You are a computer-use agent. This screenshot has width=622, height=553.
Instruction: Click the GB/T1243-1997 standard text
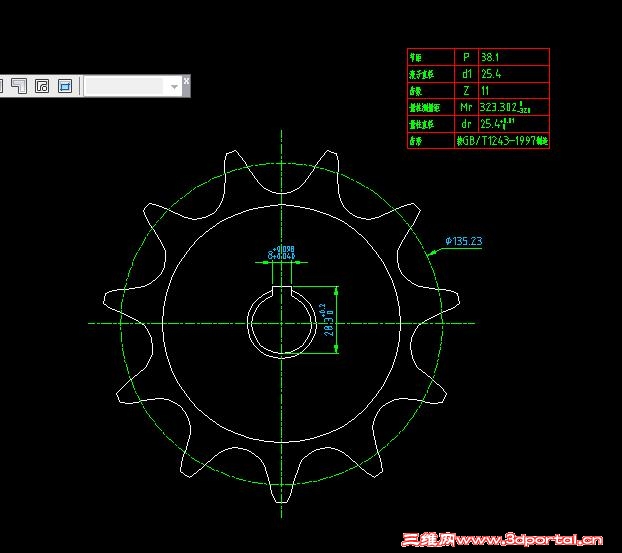pos(502,140)
